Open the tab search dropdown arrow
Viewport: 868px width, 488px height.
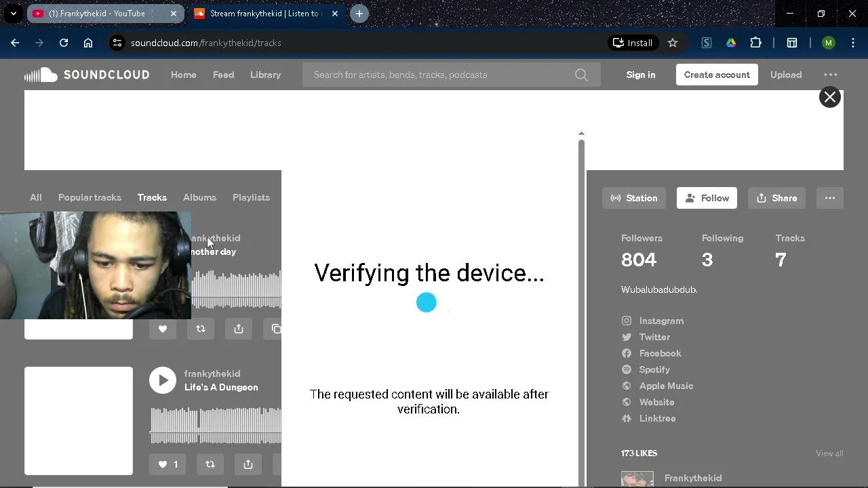pos(14,14)
